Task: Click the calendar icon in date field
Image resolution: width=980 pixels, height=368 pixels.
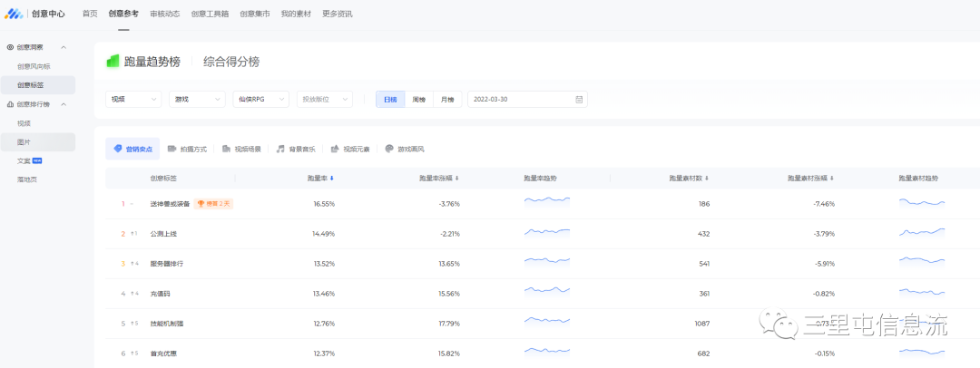Action: coord(578,100)
